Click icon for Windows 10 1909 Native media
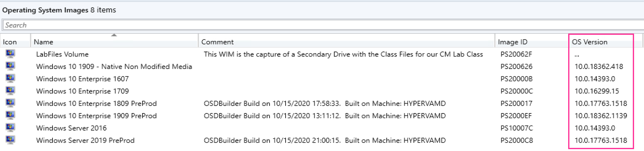The image size is (644, 151). click(x=10, y=66)
